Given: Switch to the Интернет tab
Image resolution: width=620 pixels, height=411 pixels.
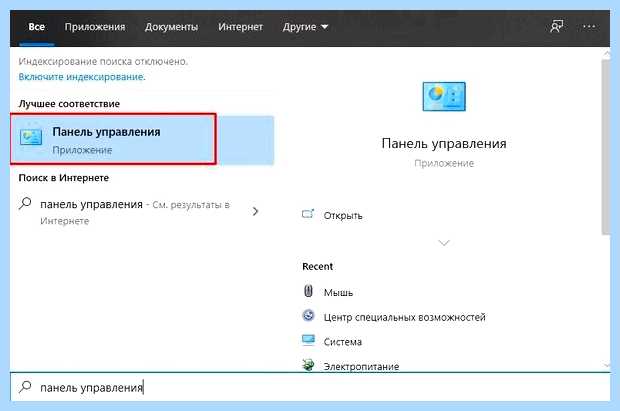Looking at the screenshot, I should (240, 27).
